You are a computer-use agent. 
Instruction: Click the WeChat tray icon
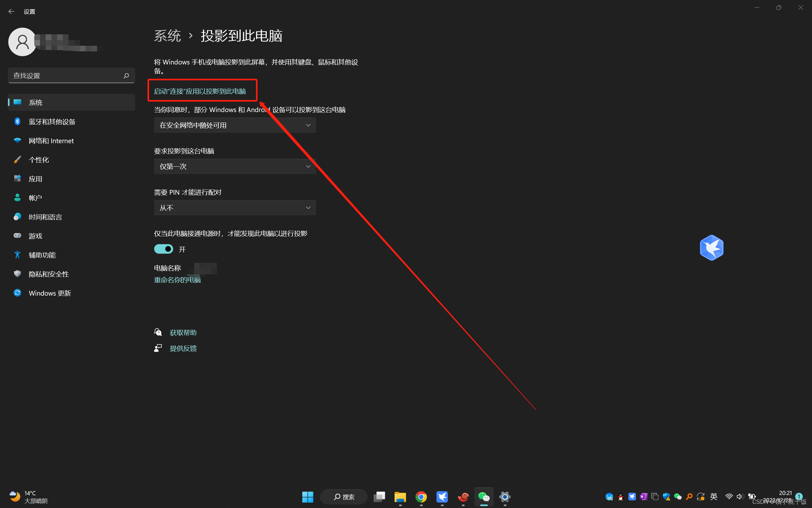coord(678,497)
